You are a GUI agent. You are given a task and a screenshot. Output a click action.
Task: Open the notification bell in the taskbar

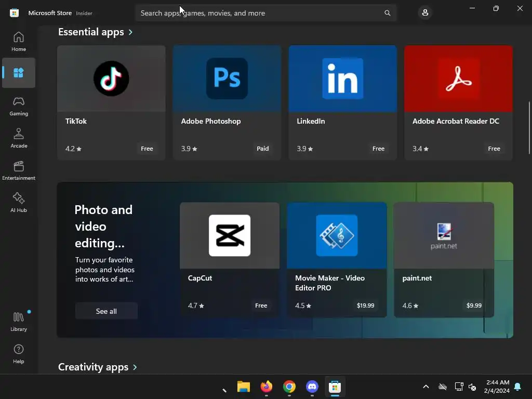pos(518,387)
